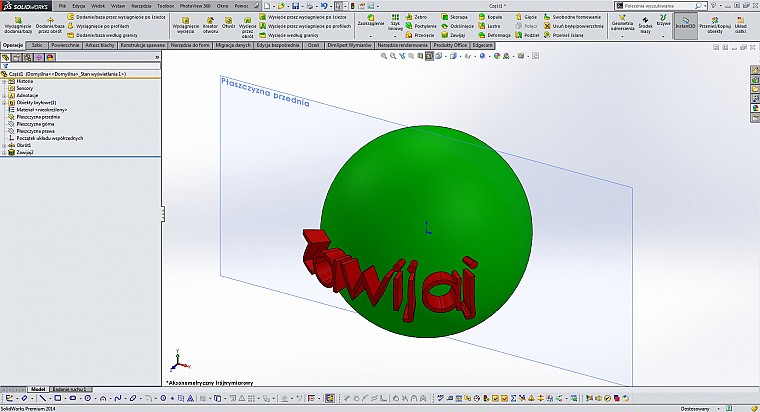Select Usuń bryłę/powierzchnię tool
760x412 pixels.
(574, 26)
